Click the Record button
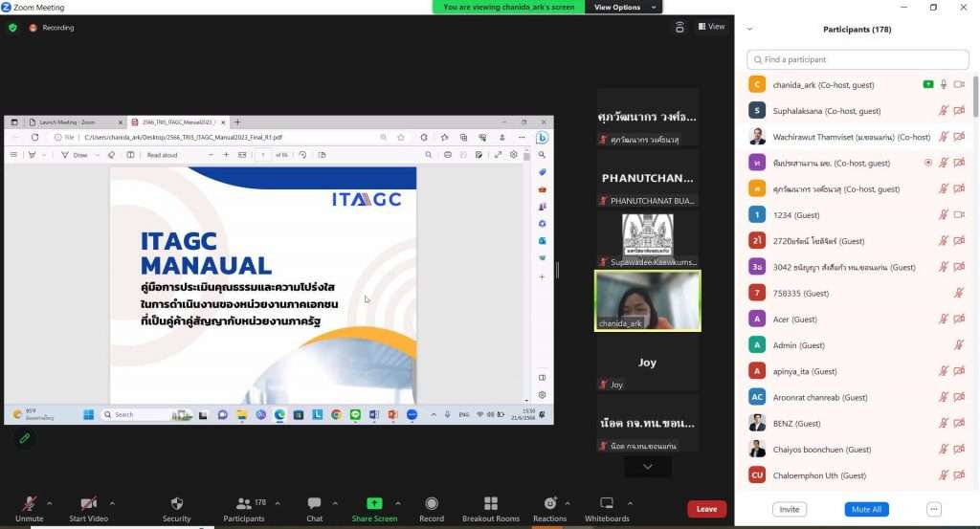The width and height of the screenshot is (980, 529). coord(432,509)
